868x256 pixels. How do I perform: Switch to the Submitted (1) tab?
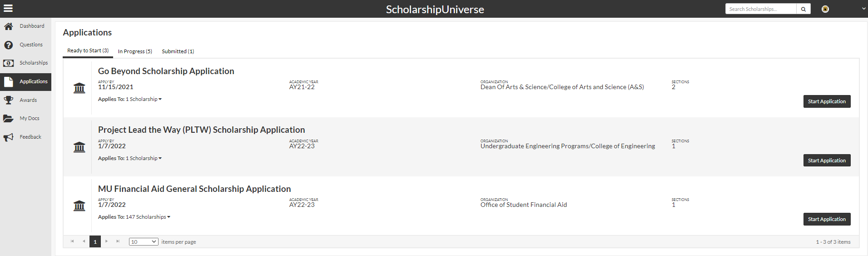[x=178, y=51]
